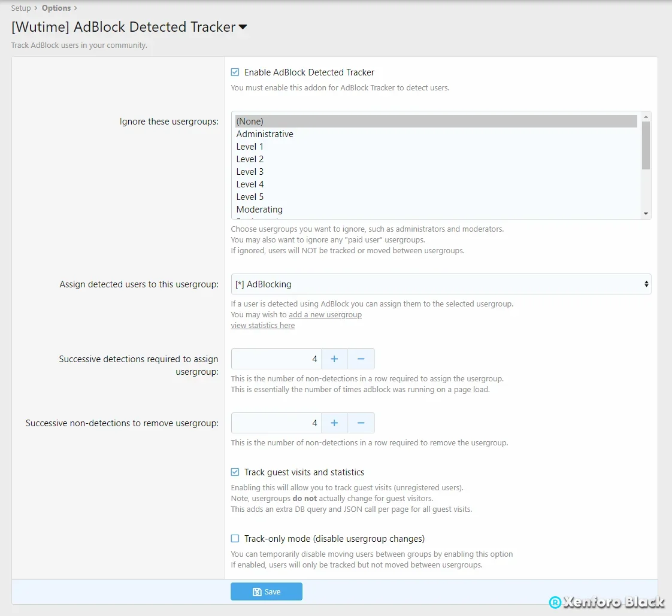The image size is (672, 616).
Task: Select Moderating usergroup in list
Action: pyautogui.click(x=436, y=210)
